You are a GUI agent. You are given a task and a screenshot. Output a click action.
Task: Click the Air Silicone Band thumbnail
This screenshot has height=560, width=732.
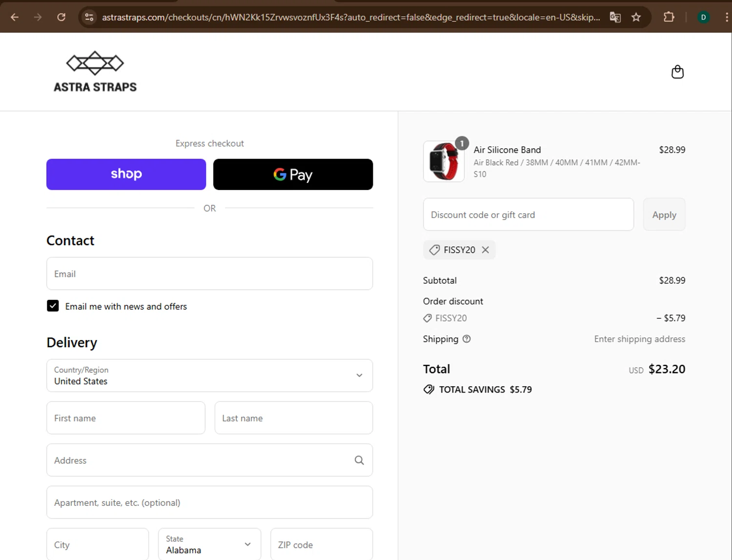(x=444, y=161)
